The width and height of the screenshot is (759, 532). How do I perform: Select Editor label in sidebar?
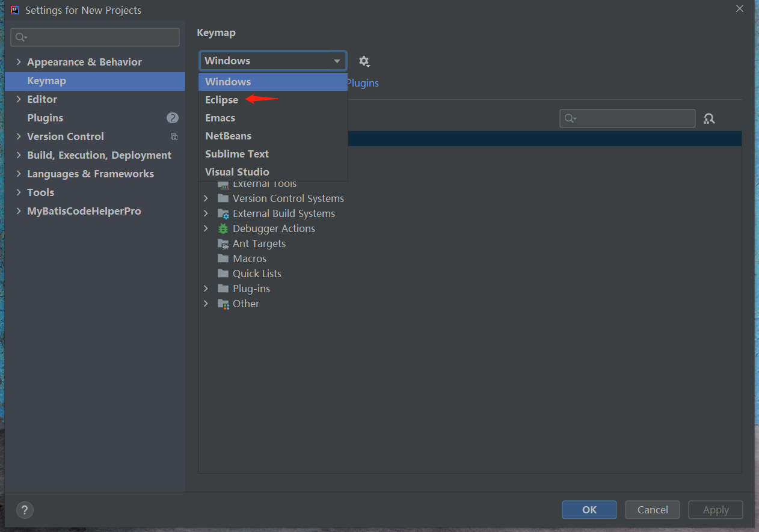tap(42, 99)
